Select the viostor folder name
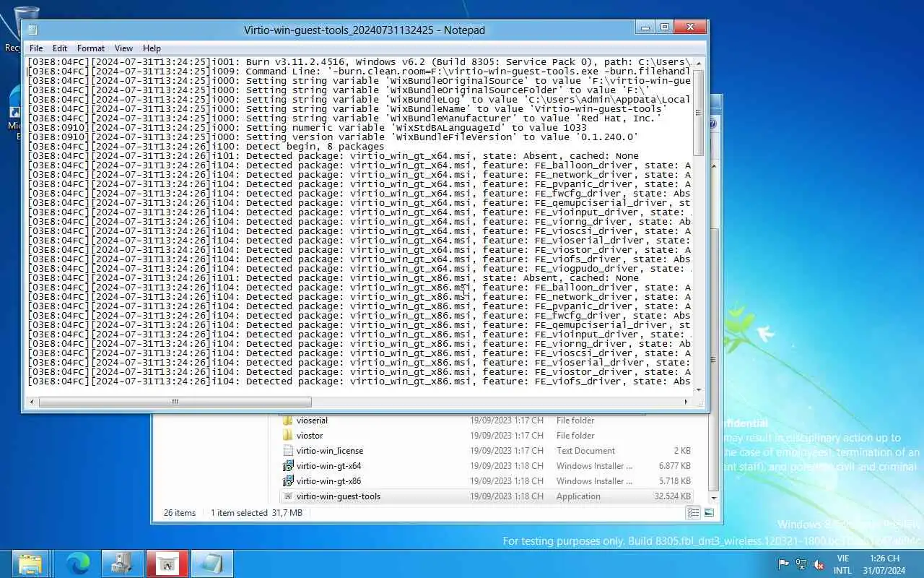Screen dimensions: 924x578 (x=310, y=436)
